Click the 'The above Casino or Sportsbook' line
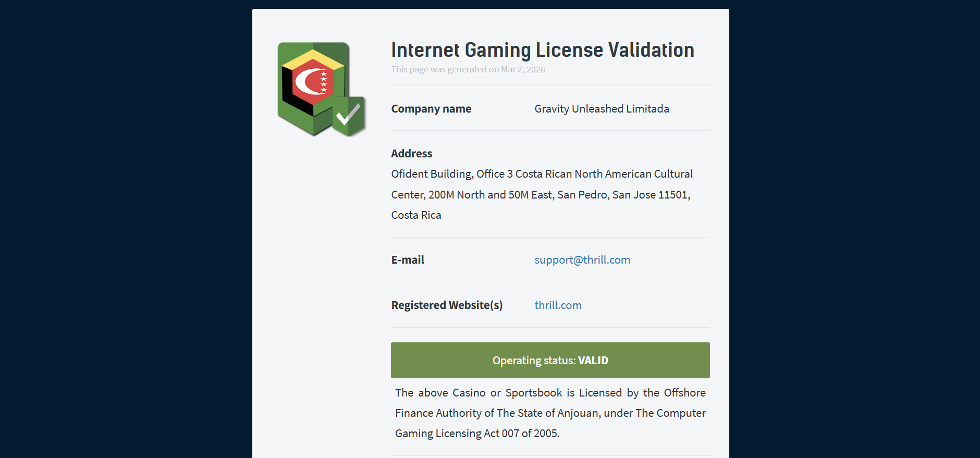The image size is (980, 458). click(550, 393)
